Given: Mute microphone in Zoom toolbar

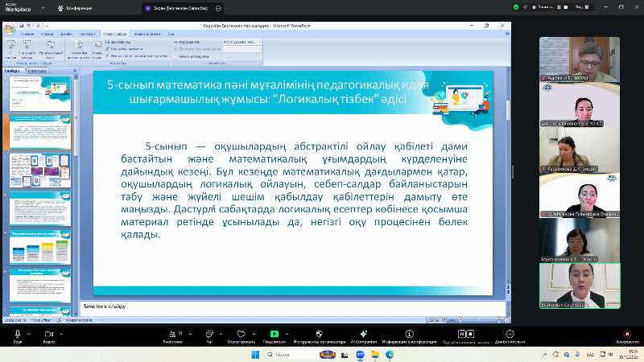Looking at the screenshot, I should pos(17,333).
